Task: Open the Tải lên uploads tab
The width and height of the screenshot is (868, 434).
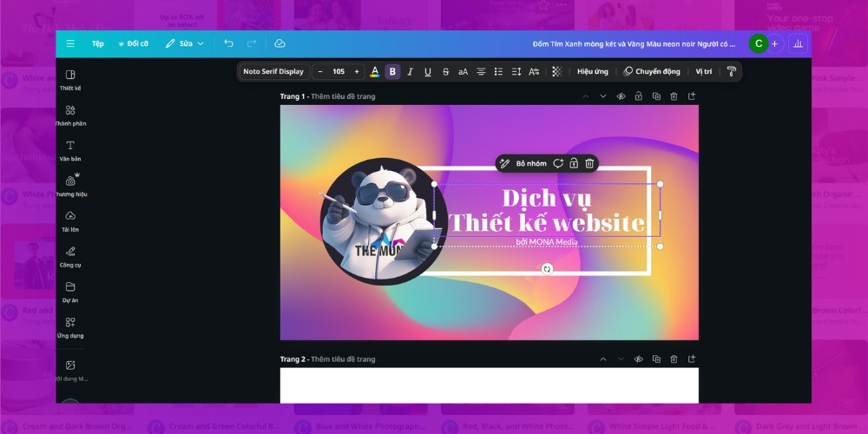Action: tap(70, 221)
